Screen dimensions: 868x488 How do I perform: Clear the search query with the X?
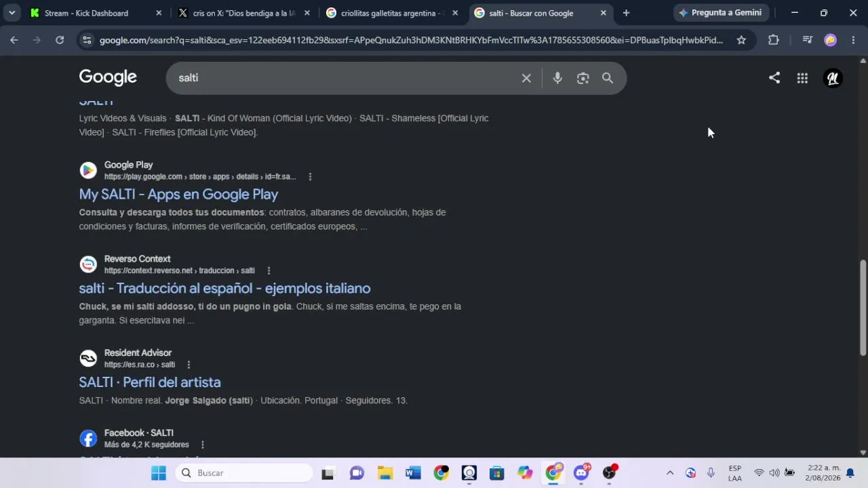[526, 78]
